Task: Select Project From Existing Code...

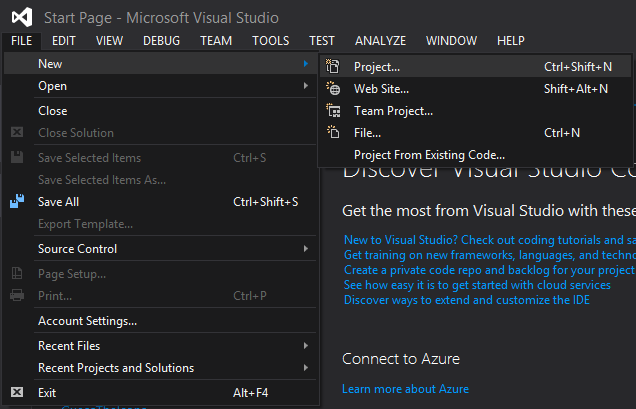Action: click(475, 155)
